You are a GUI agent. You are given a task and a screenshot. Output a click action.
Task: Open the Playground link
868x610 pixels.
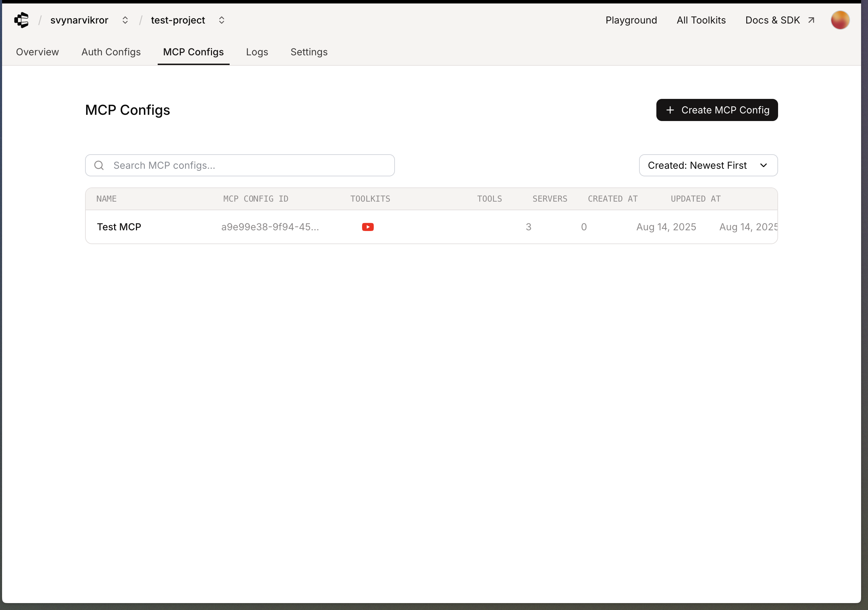point(631,20)
